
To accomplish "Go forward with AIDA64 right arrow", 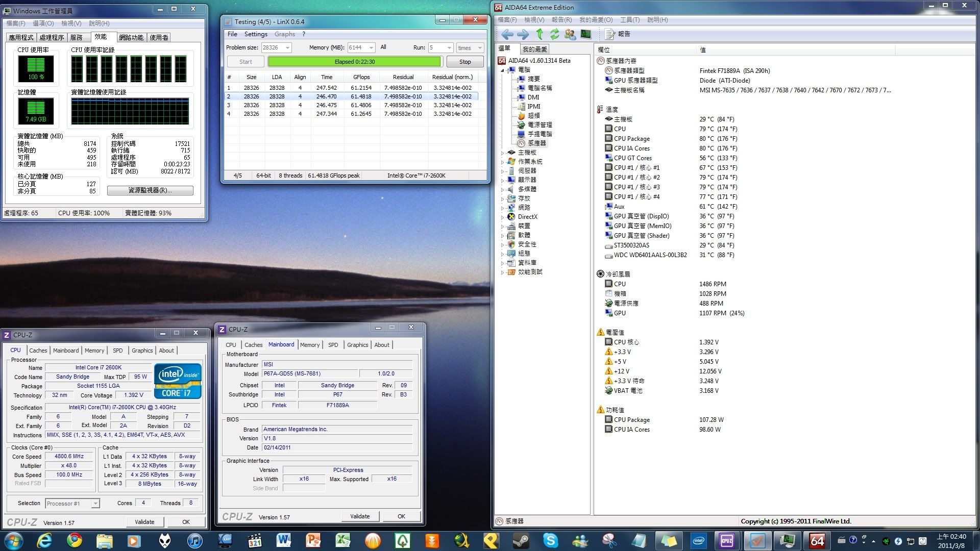I will tap(523, 34).
